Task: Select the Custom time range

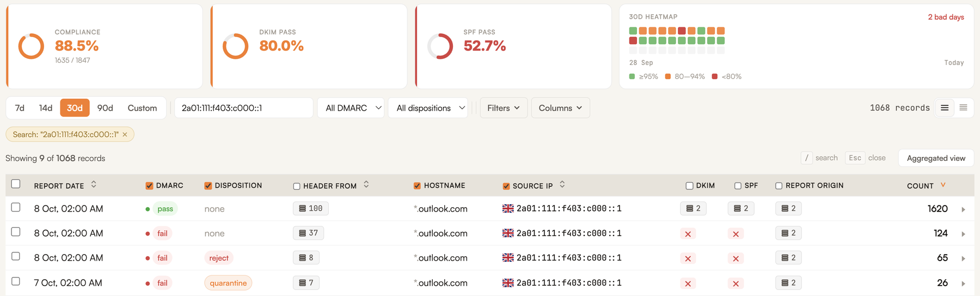Action: (142, 108)
